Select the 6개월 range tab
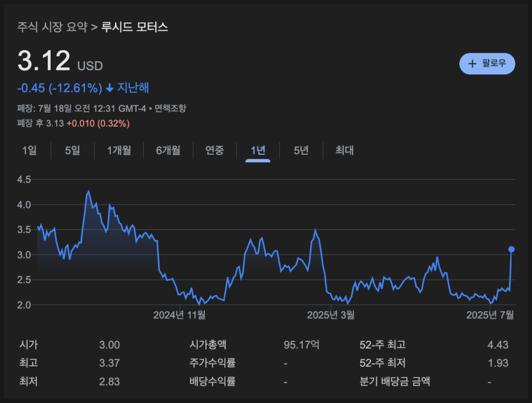Screen dimensions: 532x403 coord(169,150)
